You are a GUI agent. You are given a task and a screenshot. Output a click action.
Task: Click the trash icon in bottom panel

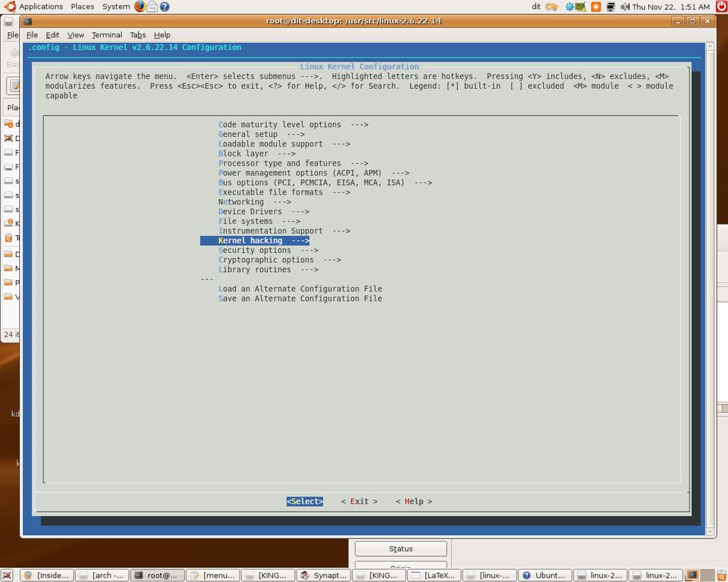pos(721,575)
